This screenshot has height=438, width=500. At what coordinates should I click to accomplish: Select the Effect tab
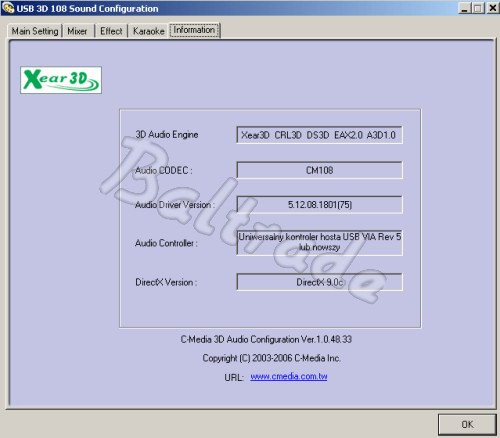click(x=111, y=31)
